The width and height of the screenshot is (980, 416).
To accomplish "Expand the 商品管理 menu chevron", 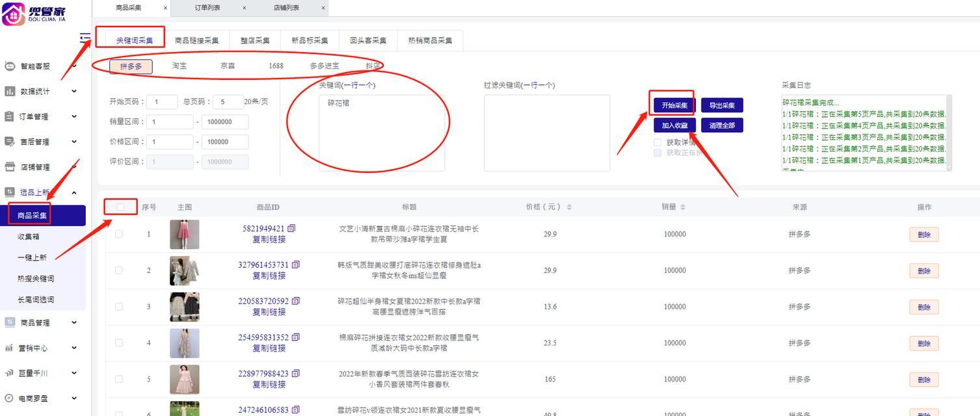I will (74, 322).
